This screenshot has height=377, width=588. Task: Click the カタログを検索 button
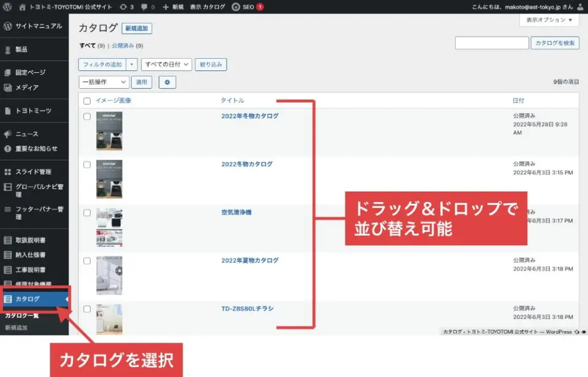[555, 43]
